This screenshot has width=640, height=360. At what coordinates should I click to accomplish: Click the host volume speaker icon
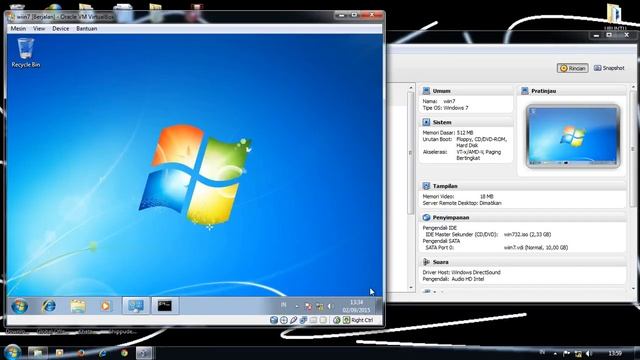[x=589, y=353]
